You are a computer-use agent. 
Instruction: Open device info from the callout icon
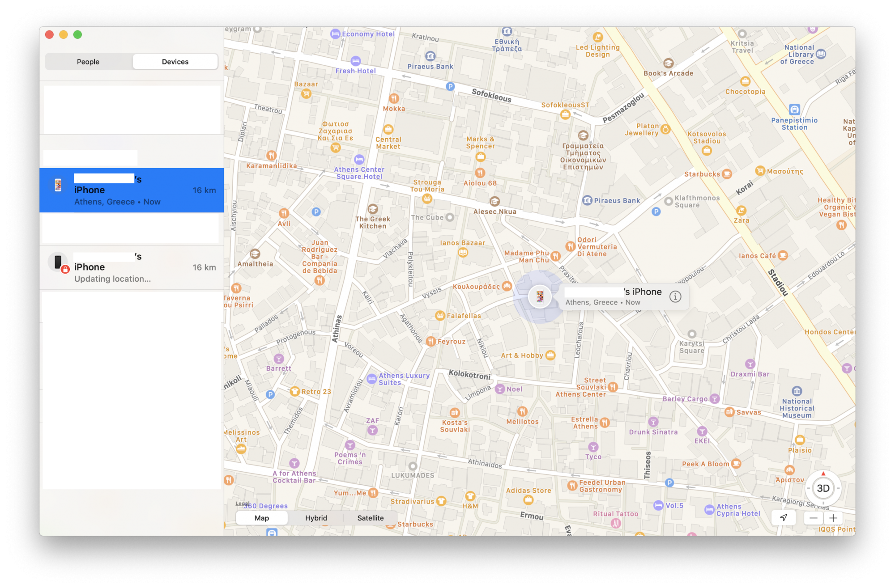(x=675, y=296)
